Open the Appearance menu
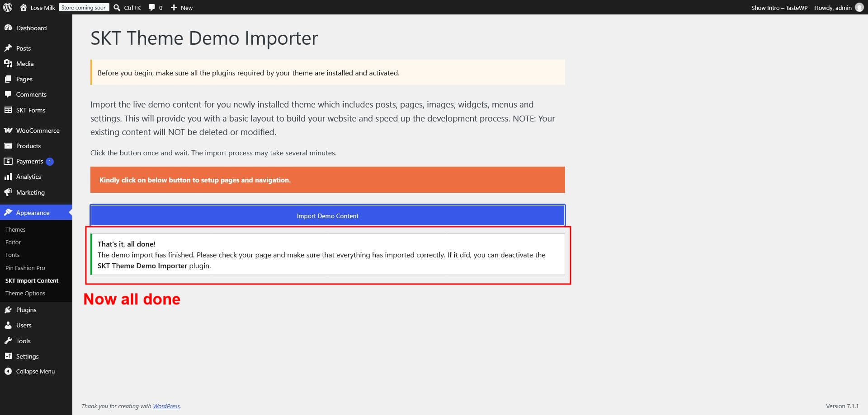868x415 pixels. coord(36,212)
